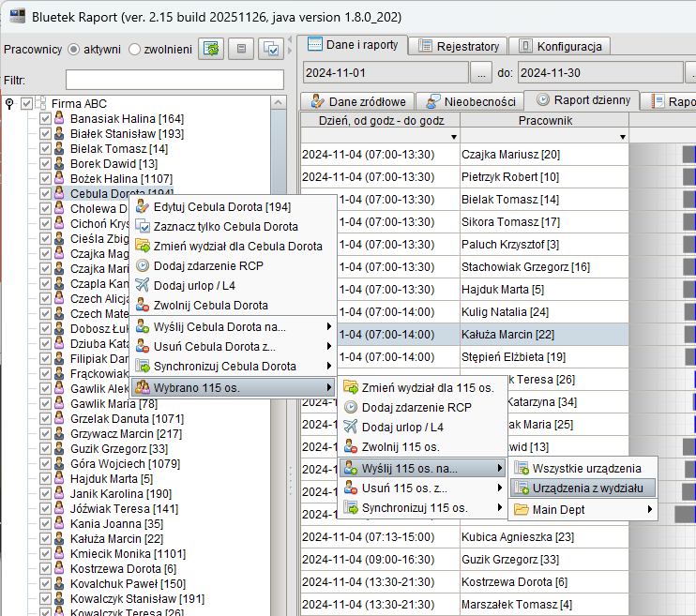This screenshot has width=696, height=616.
Task: Click the green refresh employees toolbar icon
Action: pyautogui.click(x=212, y=49)
